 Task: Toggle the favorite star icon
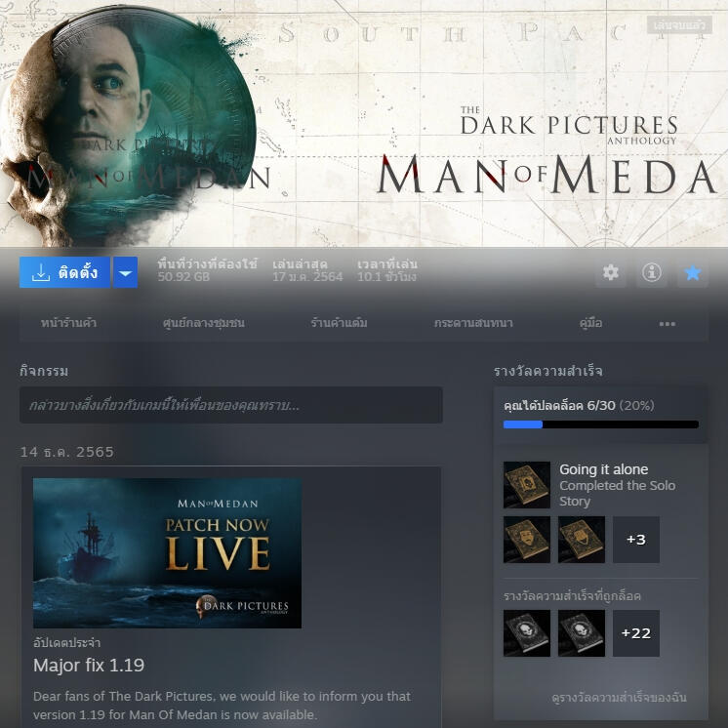[693, 273]
